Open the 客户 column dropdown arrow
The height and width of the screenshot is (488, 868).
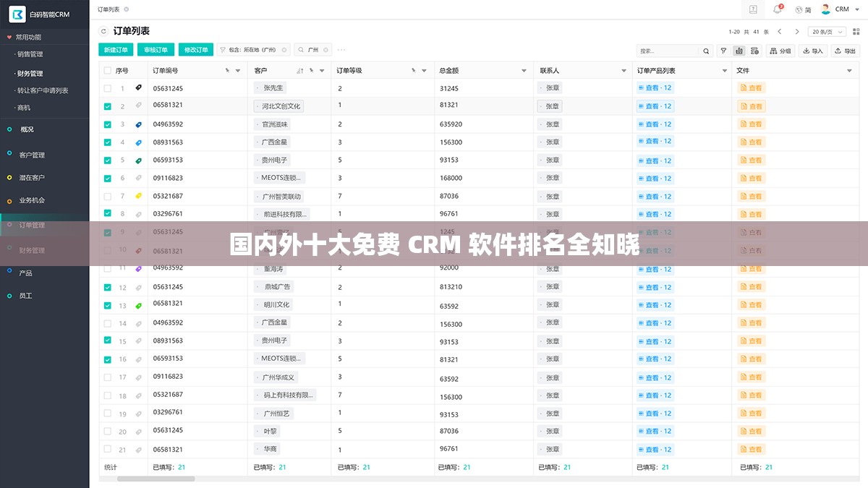[322, 71]
